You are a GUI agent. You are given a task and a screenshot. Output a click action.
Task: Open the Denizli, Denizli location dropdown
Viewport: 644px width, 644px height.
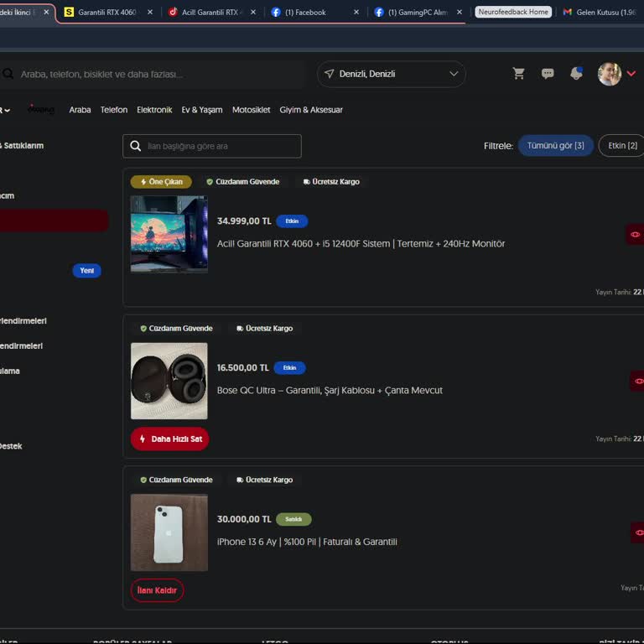tap(391, 74)
